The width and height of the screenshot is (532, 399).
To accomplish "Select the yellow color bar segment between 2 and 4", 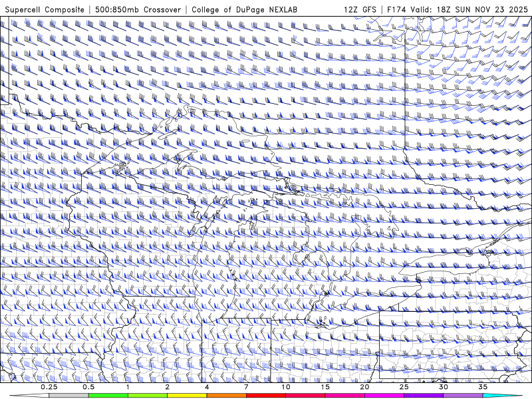I will tap(187, 396).
